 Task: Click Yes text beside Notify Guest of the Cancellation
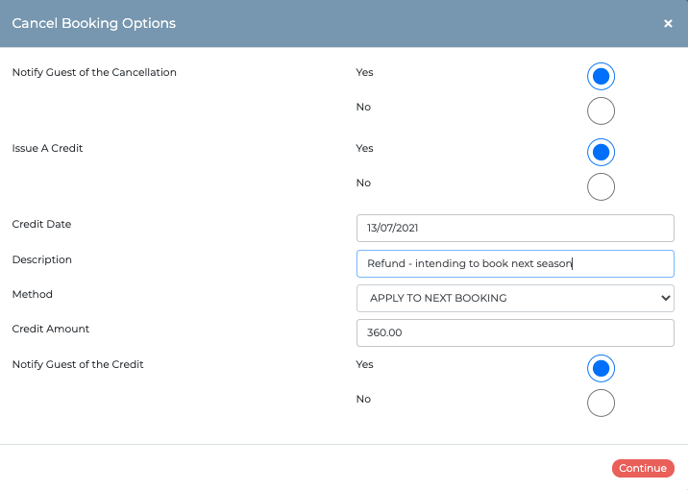[365, 72]
